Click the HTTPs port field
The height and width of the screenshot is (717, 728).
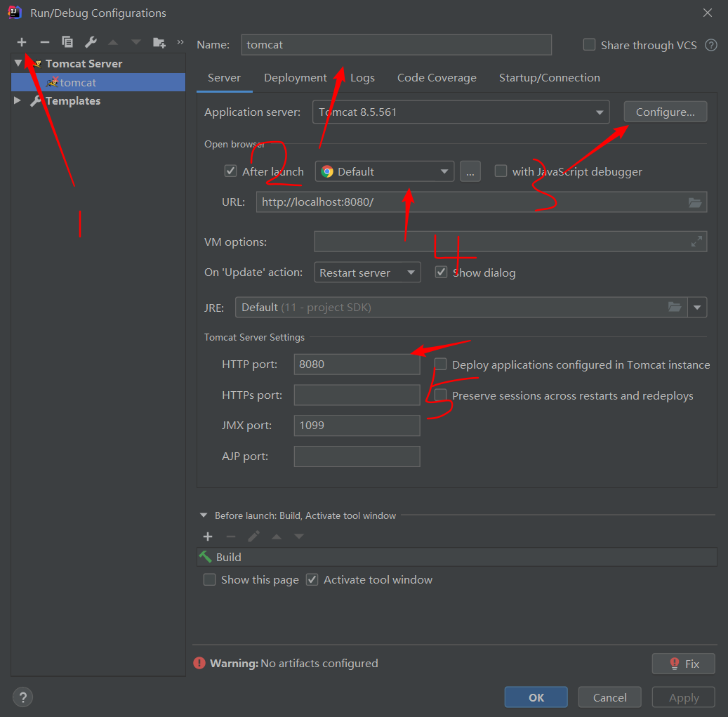pyautogui.click(x=357, y=395)
